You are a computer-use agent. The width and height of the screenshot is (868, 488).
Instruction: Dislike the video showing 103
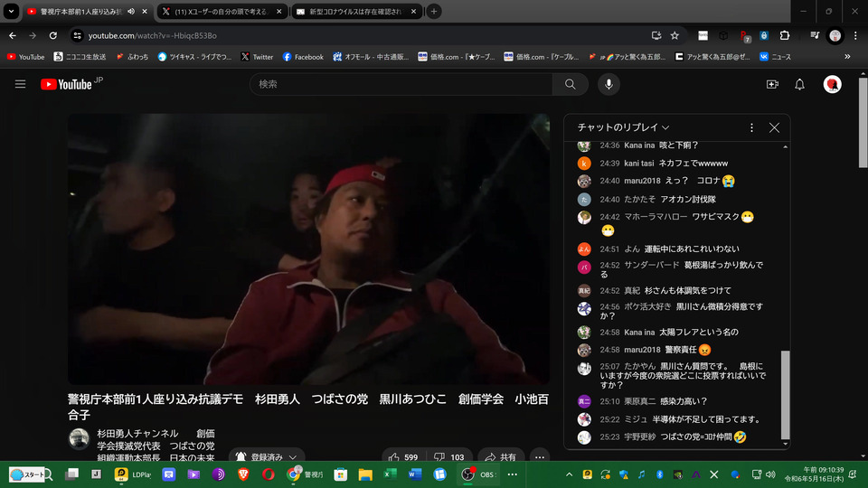pos(449,457)
